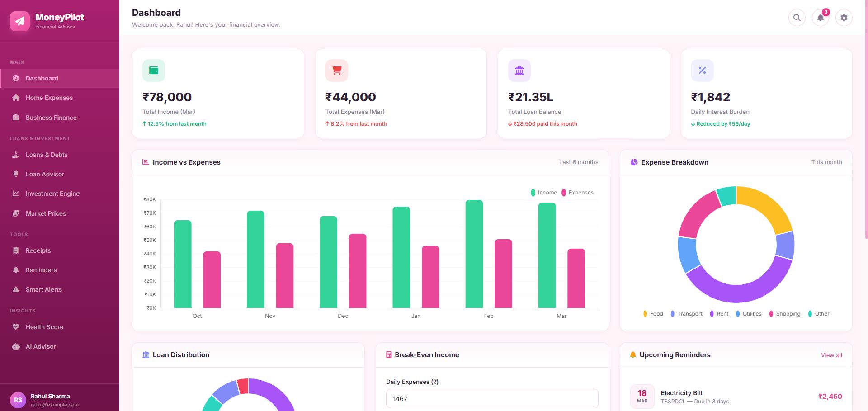Viewport: 868px width, 411px height.
Task: Click the line chart icon for Investment Engine
Action: (x=16, y=194)
